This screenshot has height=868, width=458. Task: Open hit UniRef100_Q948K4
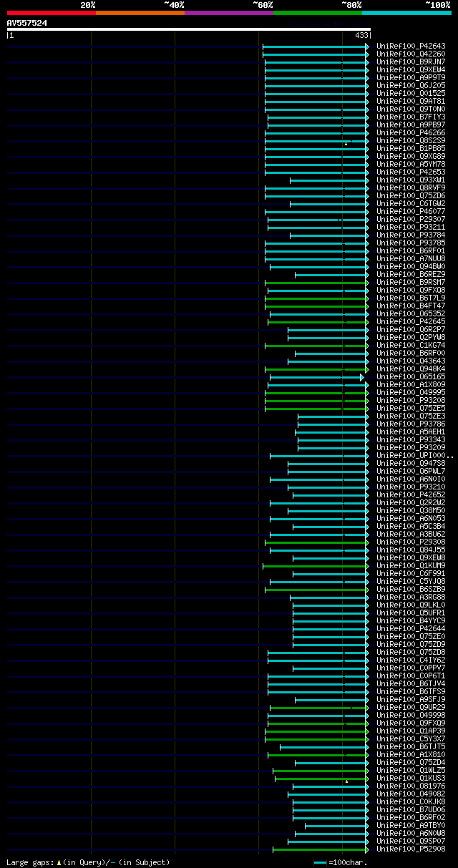(x=411, y=369)
